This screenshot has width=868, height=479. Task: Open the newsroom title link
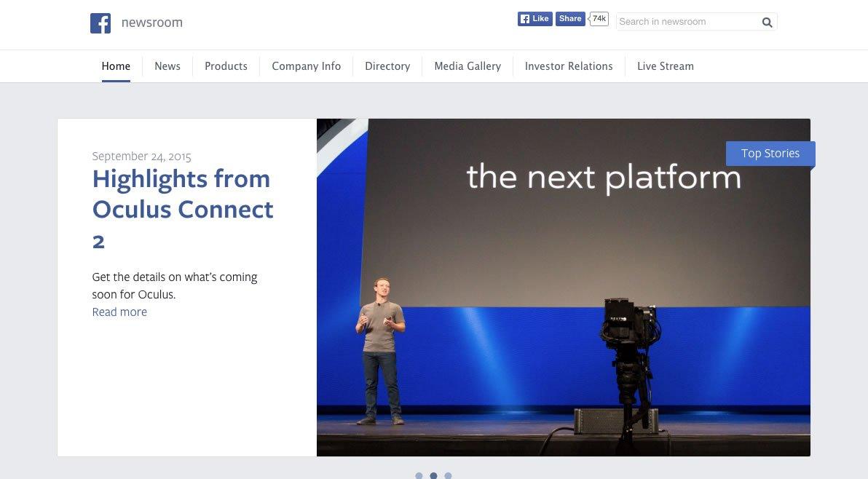click(x=151, y=23)
